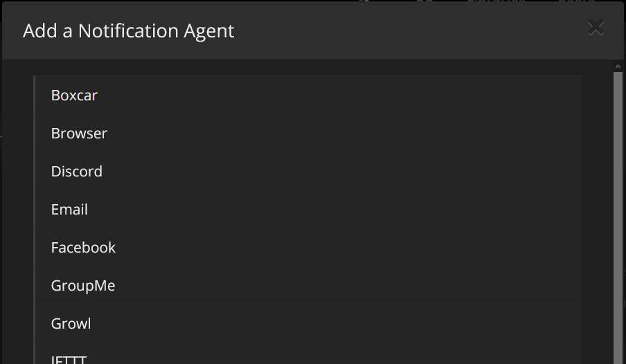Open Facebook agent setup
This screenshot has width=626, height=364.
point(307,247)
